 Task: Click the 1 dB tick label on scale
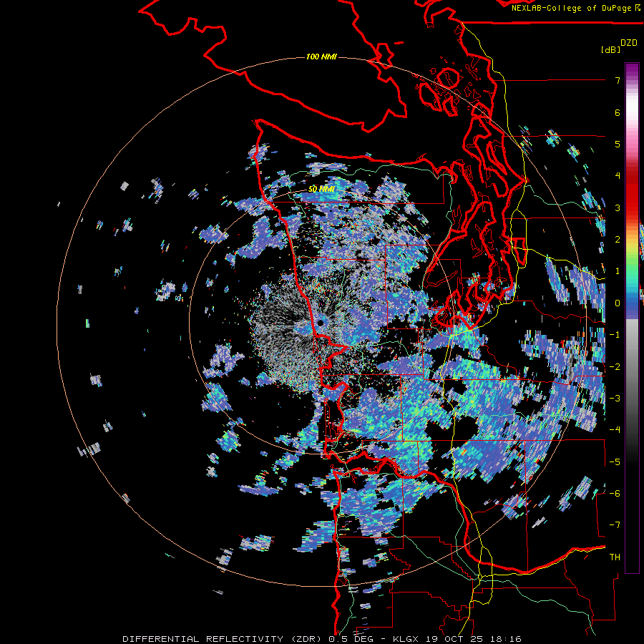(x=618, y=271)
